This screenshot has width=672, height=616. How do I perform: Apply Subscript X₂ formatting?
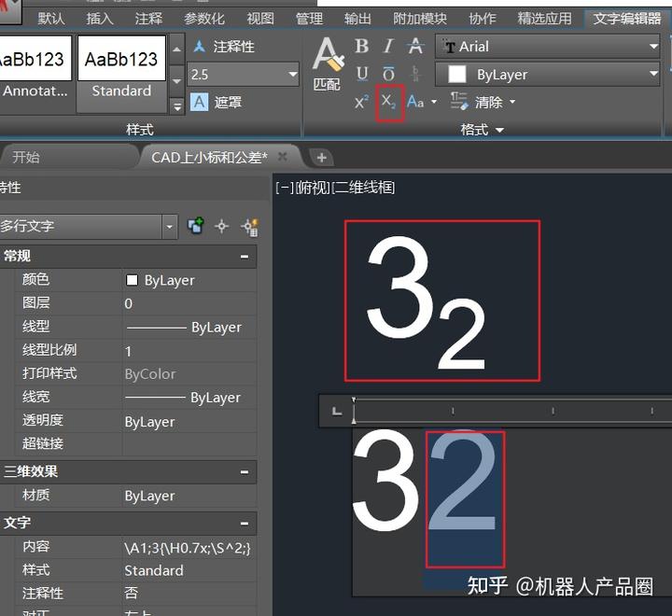point(388,102)
